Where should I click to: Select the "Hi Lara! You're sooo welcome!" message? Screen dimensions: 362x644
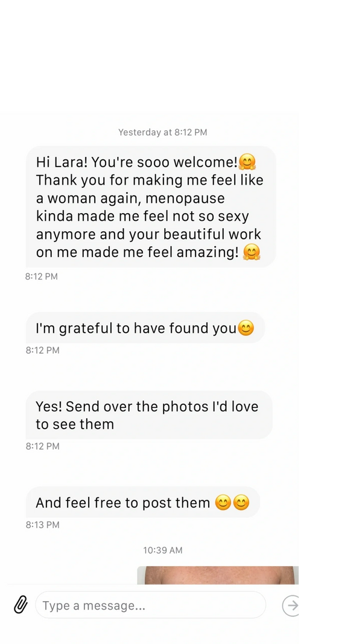pyautogui.click(x=150, y=207)
